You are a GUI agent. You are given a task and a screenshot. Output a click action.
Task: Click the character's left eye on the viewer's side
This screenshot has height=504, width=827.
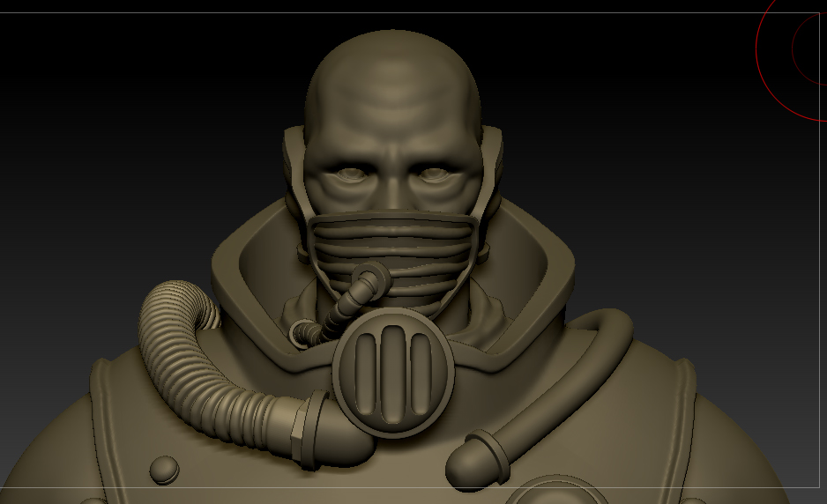tap(351, 174)
